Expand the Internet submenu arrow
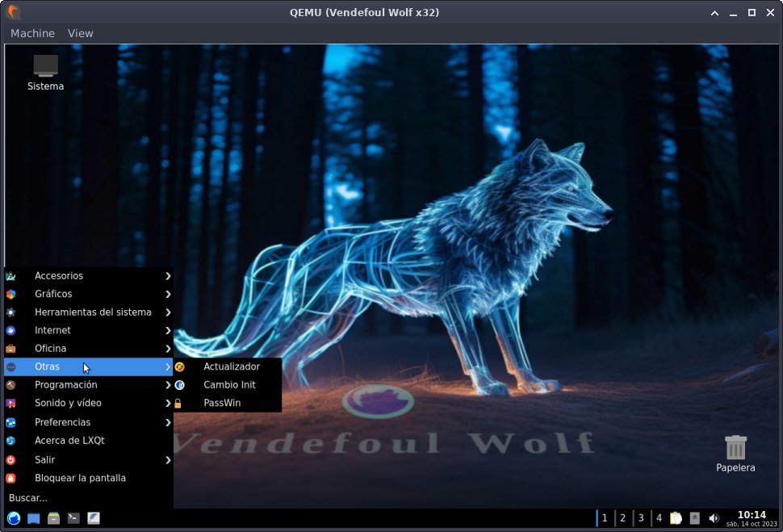Viewport: 783px width, 532px height. (168, 330)
